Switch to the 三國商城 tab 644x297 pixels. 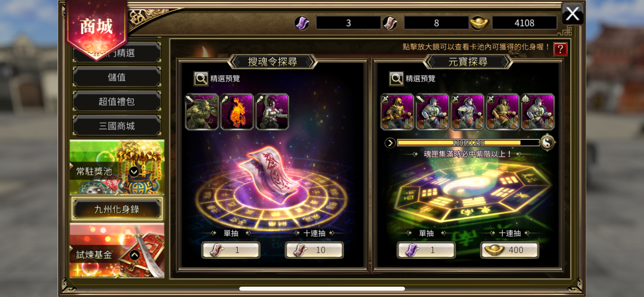[117, 126]
